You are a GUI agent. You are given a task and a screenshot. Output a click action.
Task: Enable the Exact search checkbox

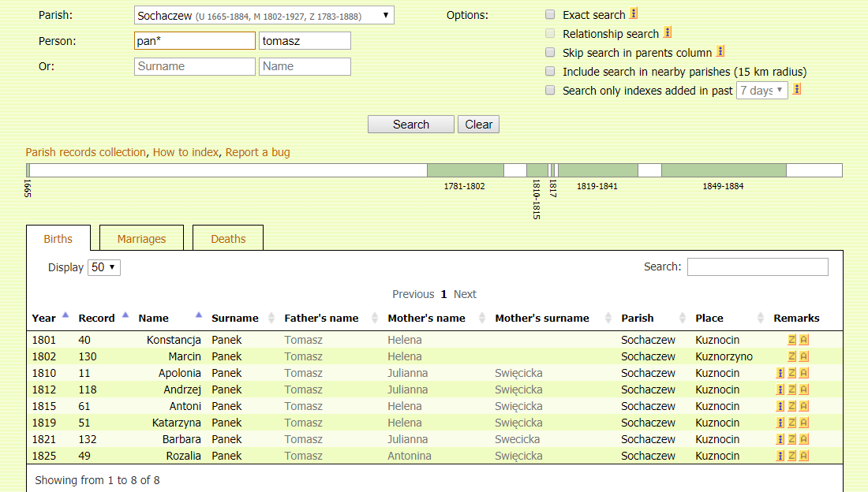click(550, 15)
